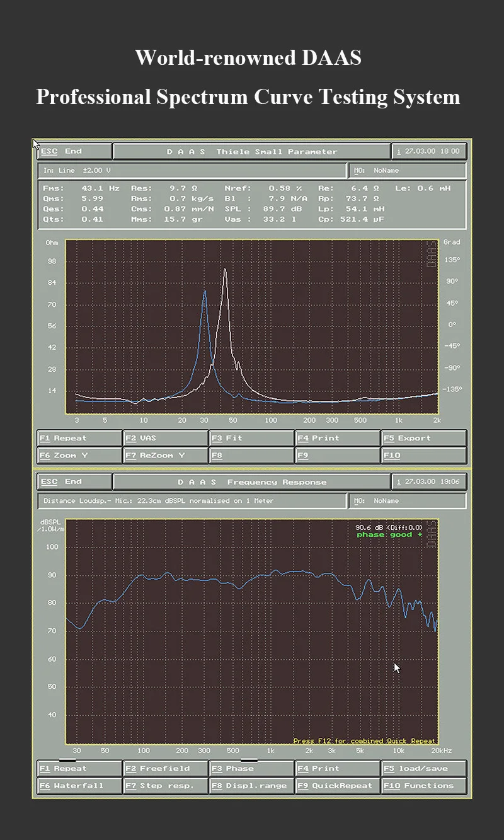The height and width of the screenshot is (840, 504).
Task: Click the 'Cms: 0.87 mm/N' value
Action: coord(173,209)
